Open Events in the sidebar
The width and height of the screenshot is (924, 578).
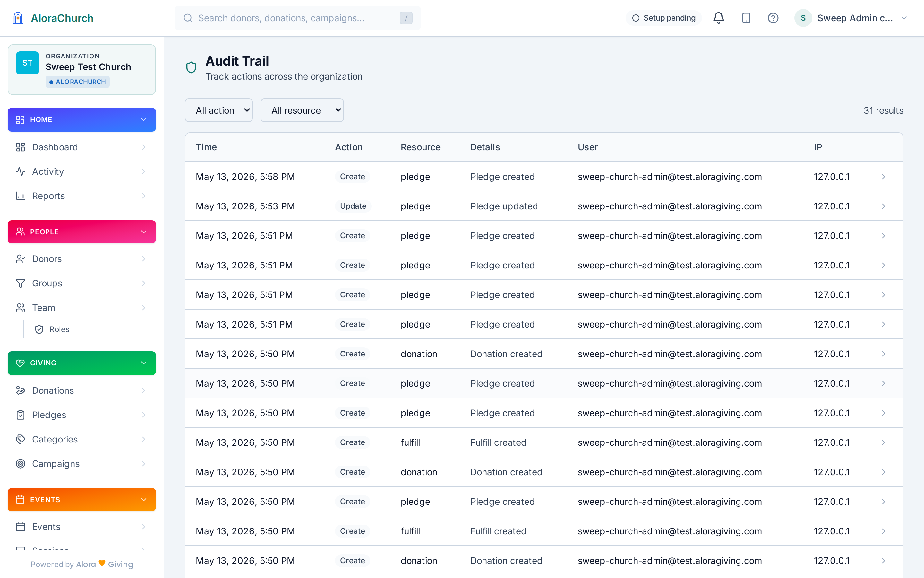(x=82, y=527)
